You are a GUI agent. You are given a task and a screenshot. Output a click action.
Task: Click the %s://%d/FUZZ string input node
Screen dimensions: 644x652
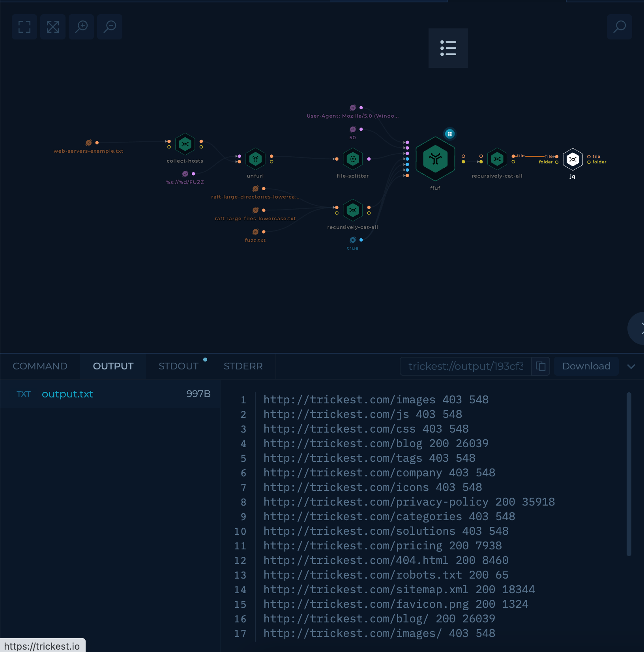[185, 174]
